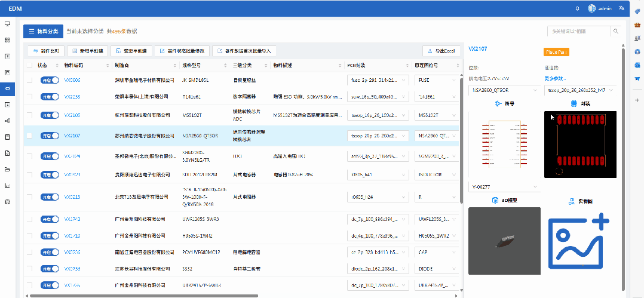Check the select-all checkbox in table header
The width and height of the screenshot is (644, 298).
tap(29, 65)
